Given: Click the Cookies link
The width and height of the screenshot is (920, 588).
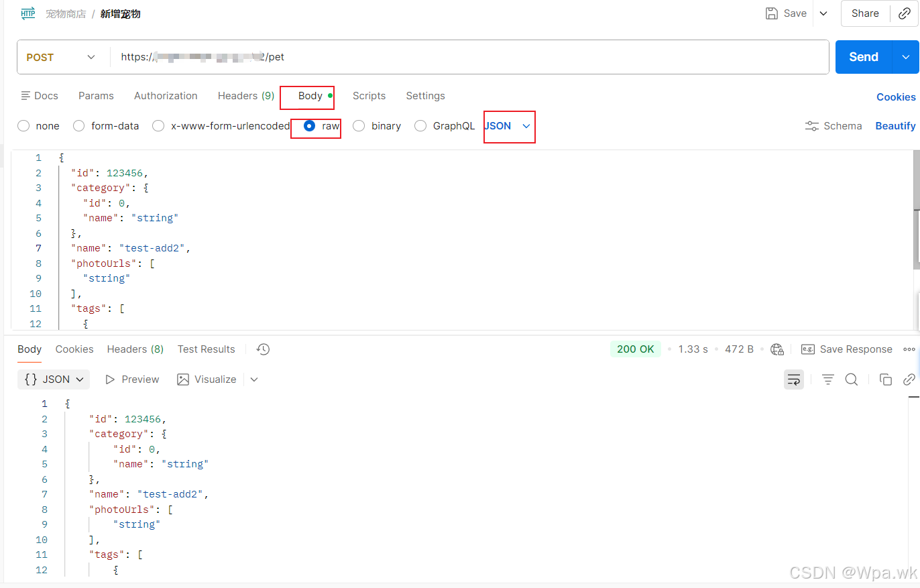Looking at the screenshot, I should (x=896, y=97).
